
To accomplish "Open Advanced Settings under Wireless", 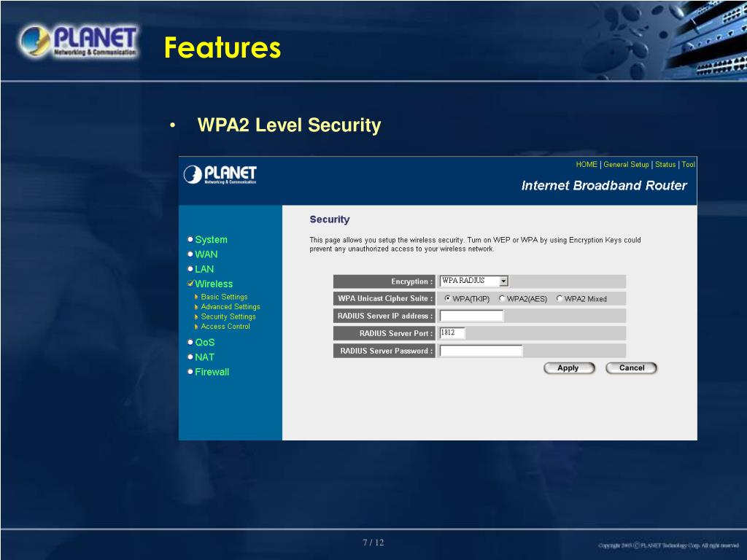I will click(x=230, y=307).
